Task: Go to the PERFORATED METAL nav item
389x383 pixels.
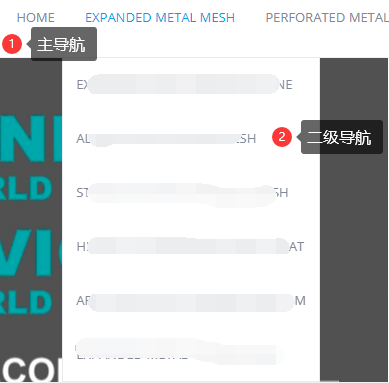Action: point(327,18)
